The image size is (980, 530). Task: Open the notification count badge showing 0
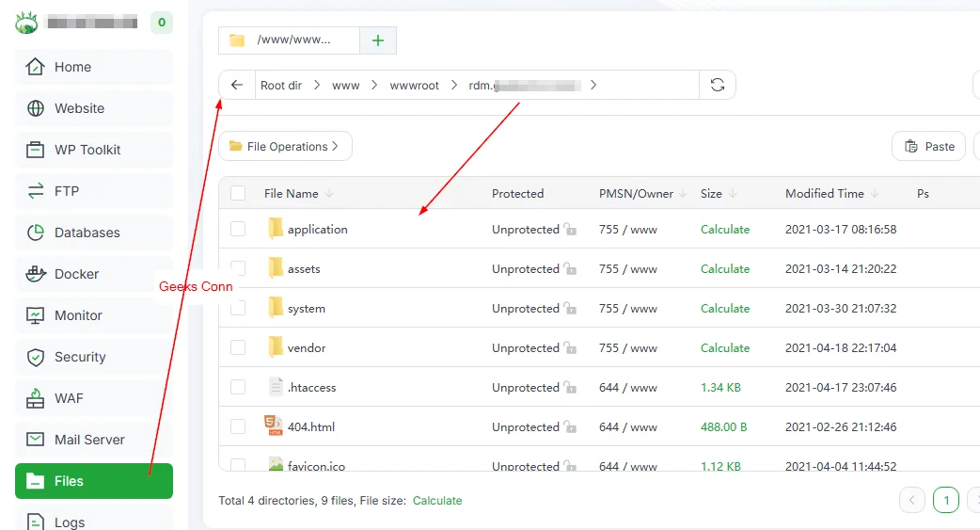pyautogui.click(x=162, y=23)
